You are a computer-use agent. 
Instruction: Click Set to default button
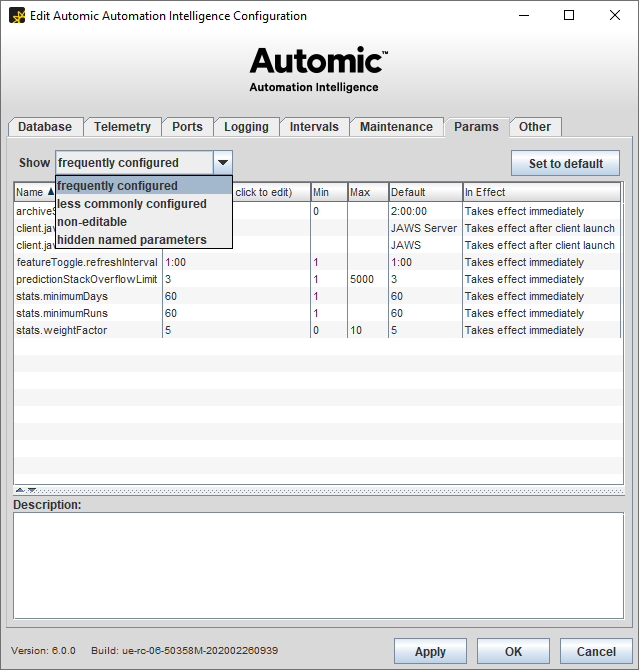[x=565, y=163]
